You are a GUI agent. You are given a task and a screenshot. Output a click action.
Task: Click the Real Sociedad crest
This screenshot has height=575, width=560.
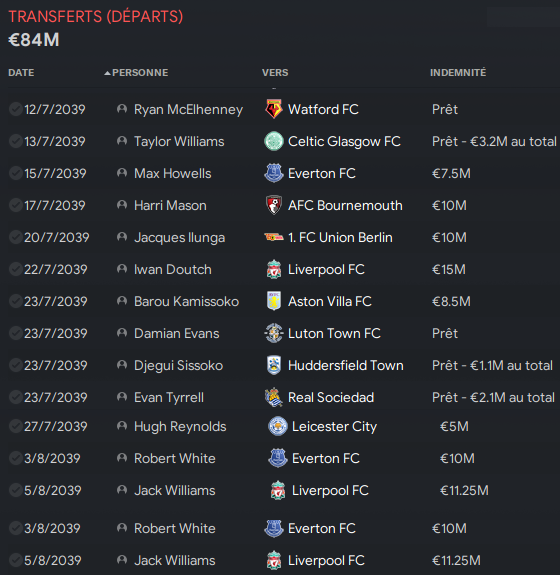(274, 397)
